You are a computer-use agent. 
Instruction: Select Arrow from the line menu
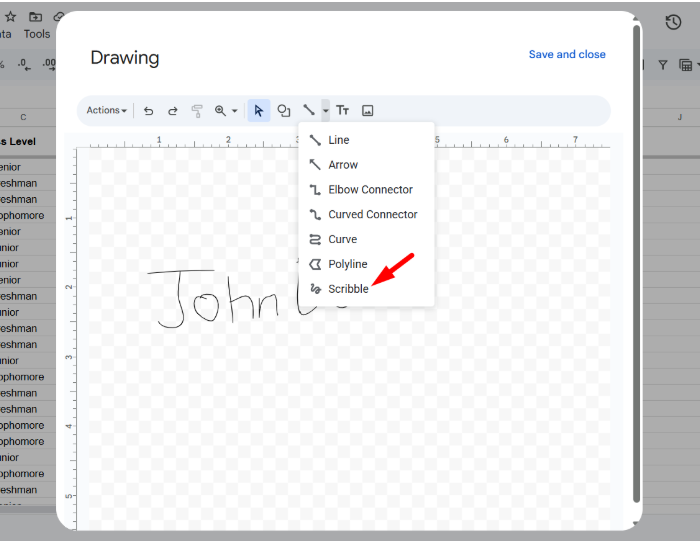coord(343,165)
